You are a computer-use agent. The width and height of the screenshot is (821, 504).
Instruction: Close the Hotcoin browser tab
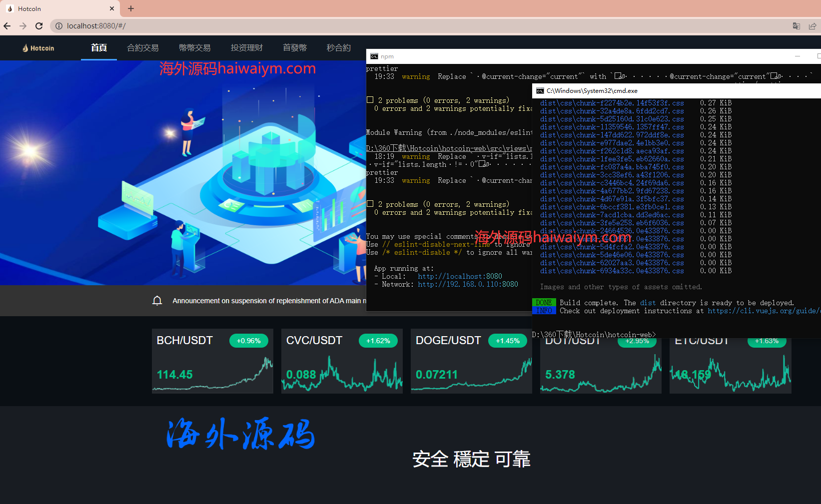[x=111, y=8]
